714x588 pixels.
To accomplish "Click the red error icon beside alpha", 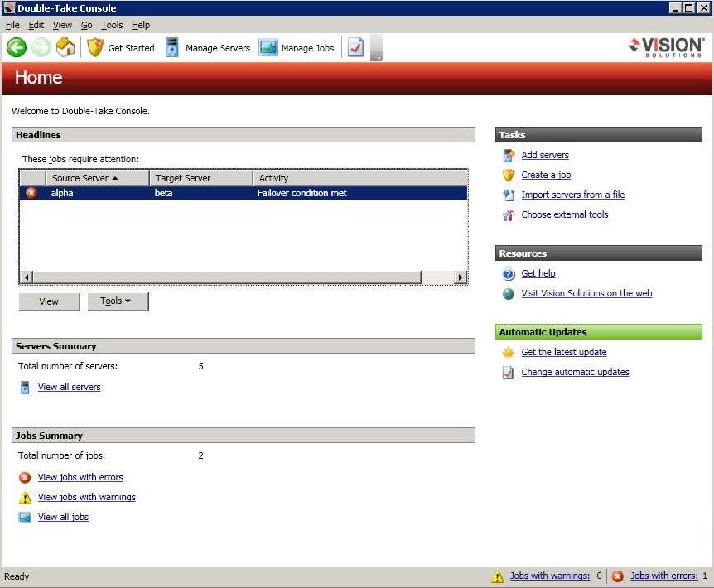I will [31, 193].
